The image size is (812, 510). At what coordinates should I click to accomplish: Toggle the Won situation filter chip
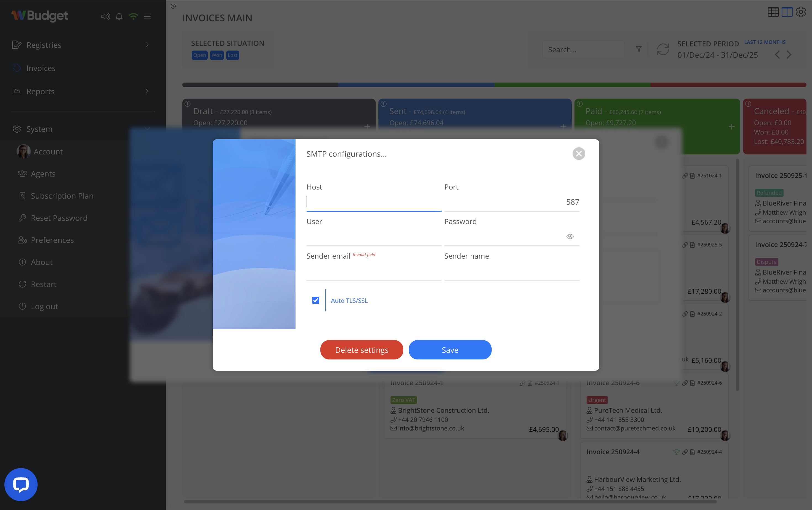217,55
